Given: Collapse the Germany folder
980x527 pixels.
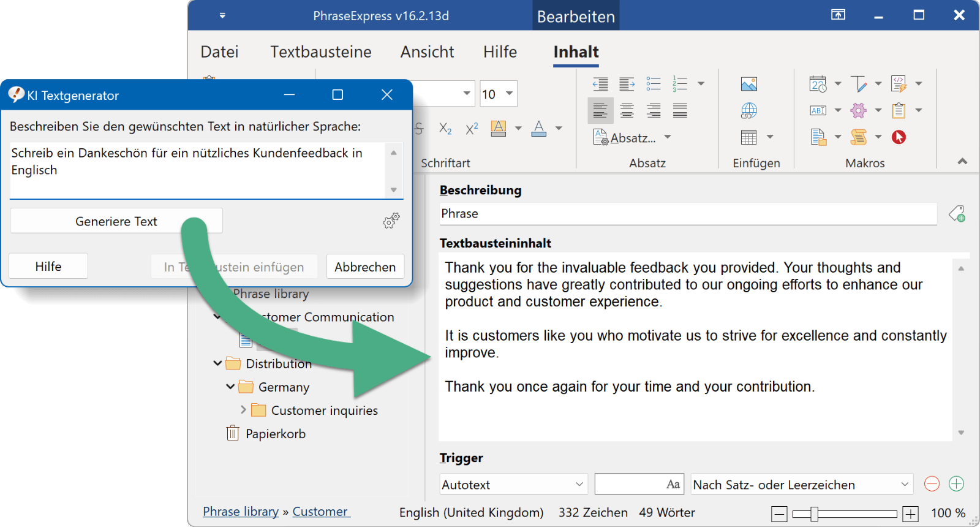Looking at the screenshot, I should coord(230,387).
